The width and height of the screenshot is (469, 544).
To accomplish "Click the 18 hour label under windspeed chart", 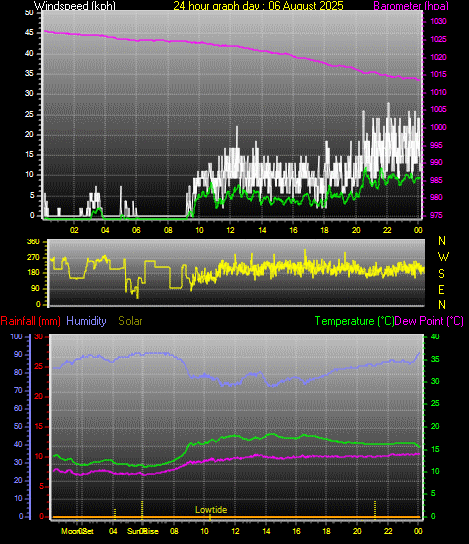I will pyautogui.click(x=324, y=230).
